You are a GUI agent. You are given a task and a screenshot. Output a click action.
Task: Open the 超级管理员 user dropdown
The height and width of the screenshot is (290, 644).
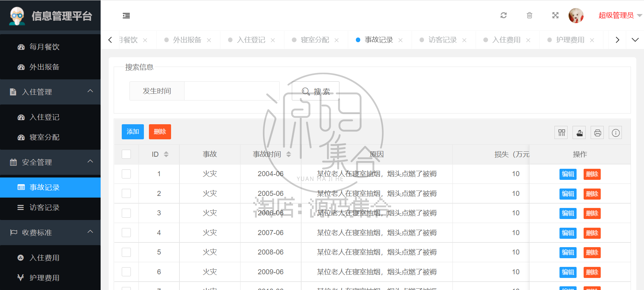coord(620,15)
